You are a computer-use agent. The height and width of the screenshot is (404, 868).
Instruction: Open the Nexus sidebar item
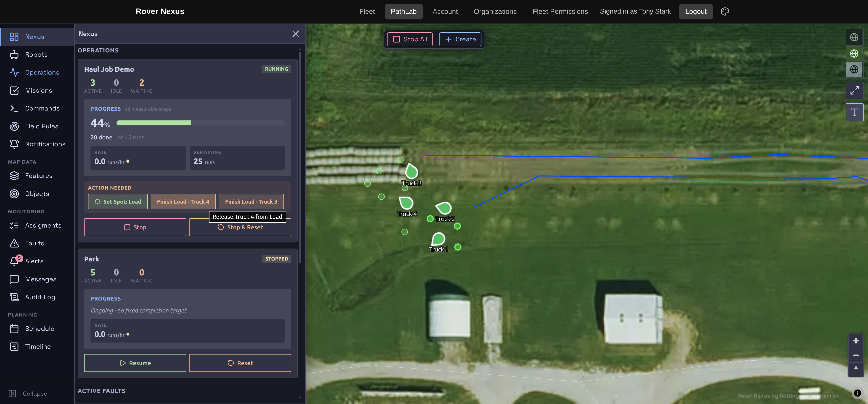point(37,37)
